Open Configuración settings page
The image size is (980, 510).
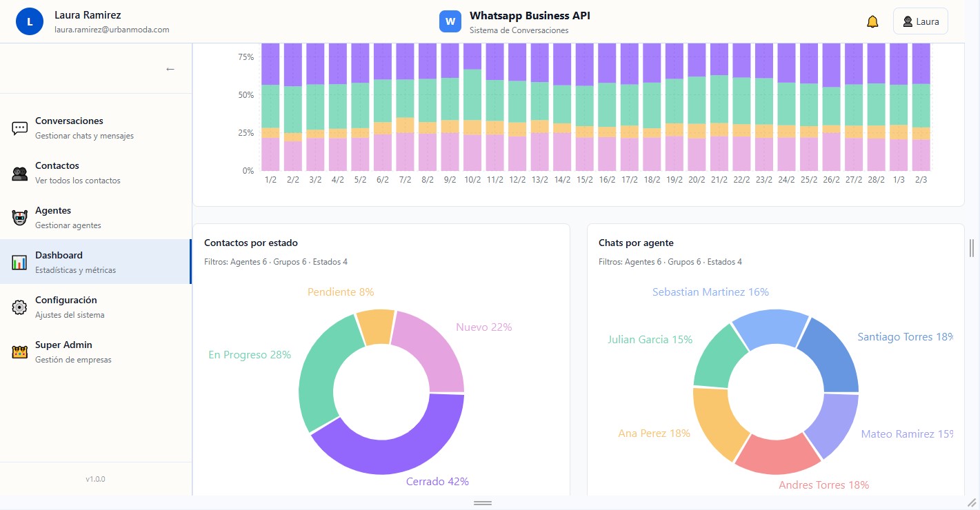[96, 307]
